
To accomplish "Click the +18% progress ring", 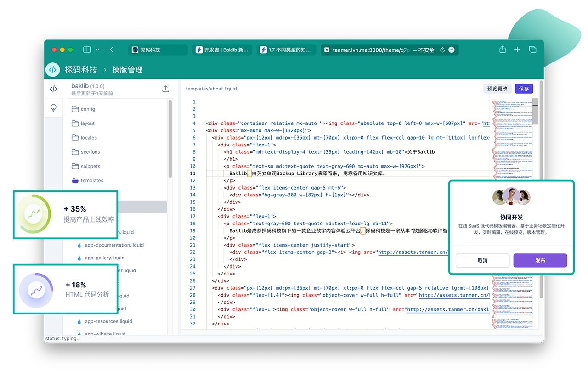I will tap(36, 290).
